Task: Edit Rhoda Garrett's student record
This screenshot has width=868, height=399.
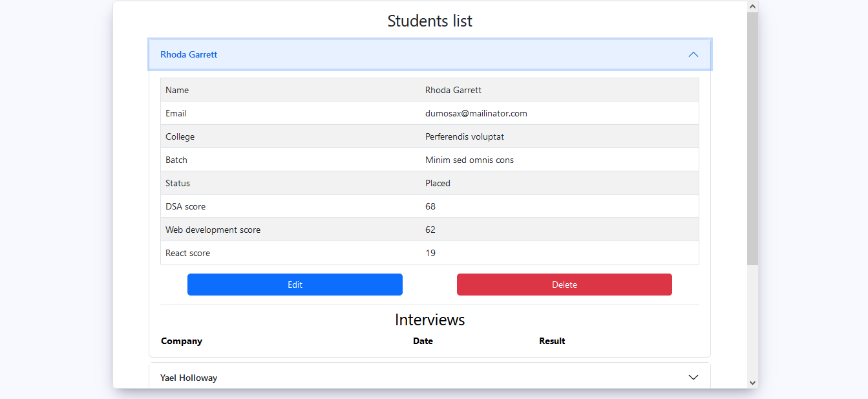Action: click(295, 285)
